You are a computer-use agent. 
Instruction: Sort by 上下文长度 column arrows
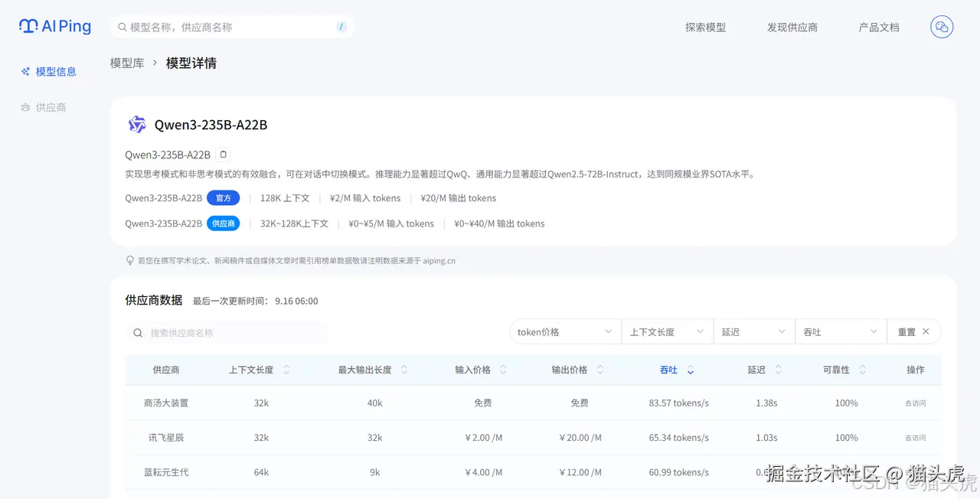pos(286,370)
